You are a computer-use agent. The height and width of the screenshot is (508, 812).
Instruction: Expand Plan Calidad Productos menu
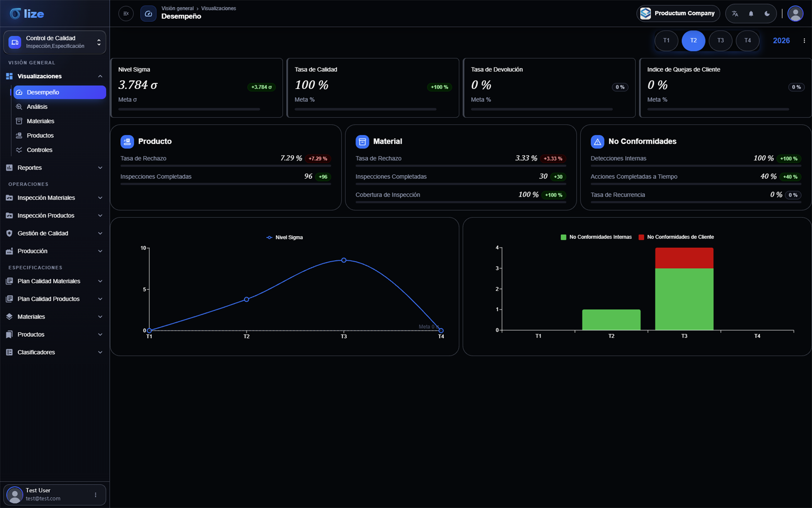click(x=55, y=299)
